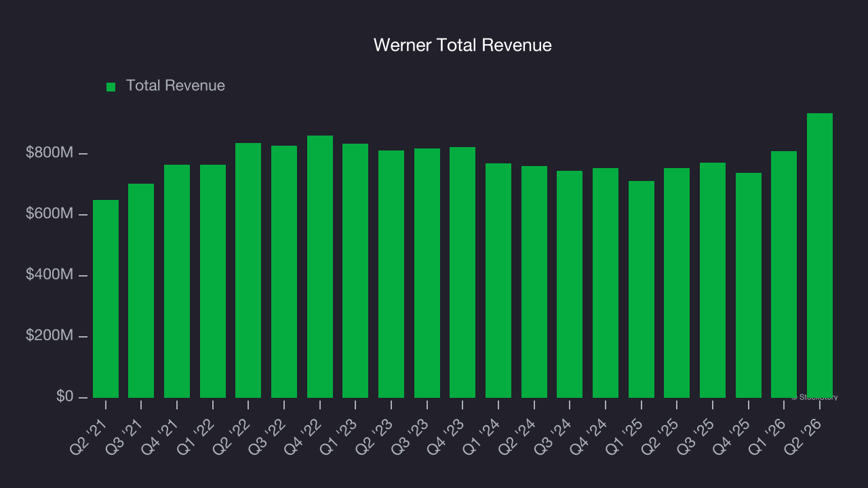
Task: Select the Q4 '22 revenue bar
Action: point(320,266)
